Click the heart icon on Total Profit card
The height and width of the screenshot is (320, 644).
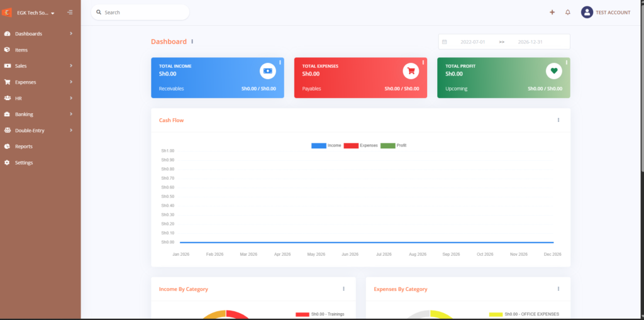coord(553,70)
